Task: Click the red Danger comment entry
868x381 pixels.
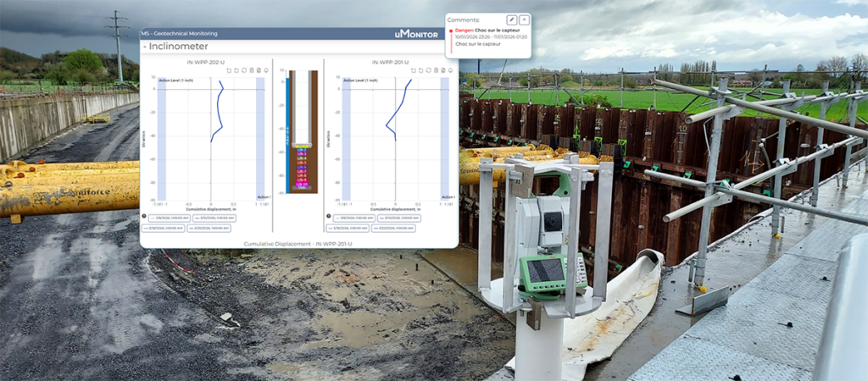Action: click(489, 30)
